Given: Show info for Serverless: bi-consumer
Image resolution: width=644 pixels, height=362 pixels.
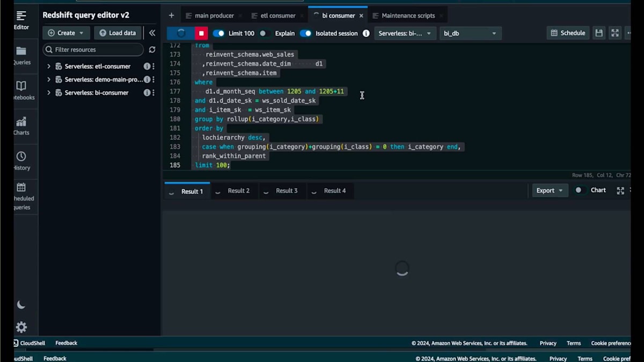Looking at the screenshot, I should tap(147, 93).
